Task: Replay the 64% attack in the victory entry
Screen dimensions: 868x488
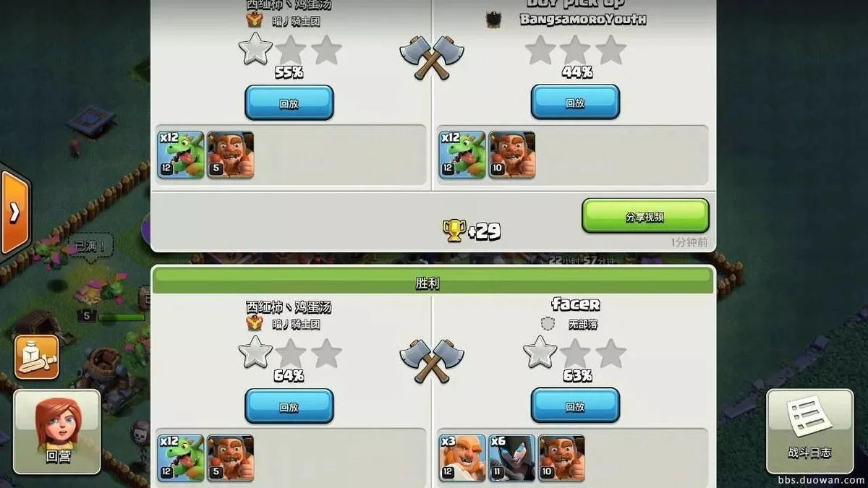Action: (x=289, y=406)
